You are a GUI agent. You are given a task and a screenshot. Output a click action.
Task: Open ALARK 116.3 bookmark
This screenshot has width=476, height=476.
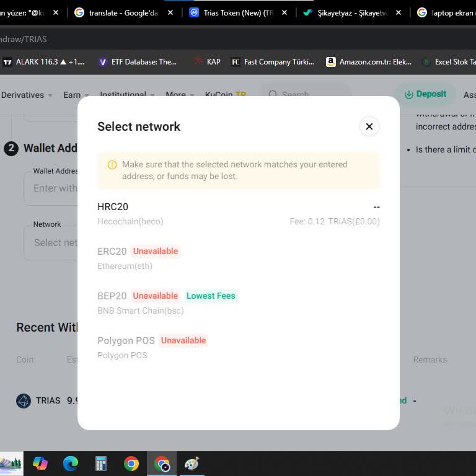[x=44, y=62]
